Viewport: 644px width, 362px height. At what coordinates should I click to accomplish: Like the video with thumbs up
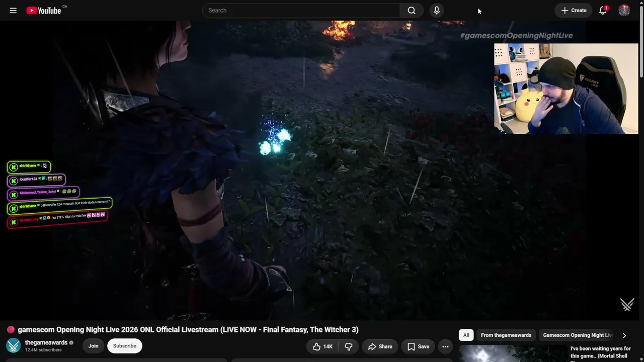tap(323, 346)
